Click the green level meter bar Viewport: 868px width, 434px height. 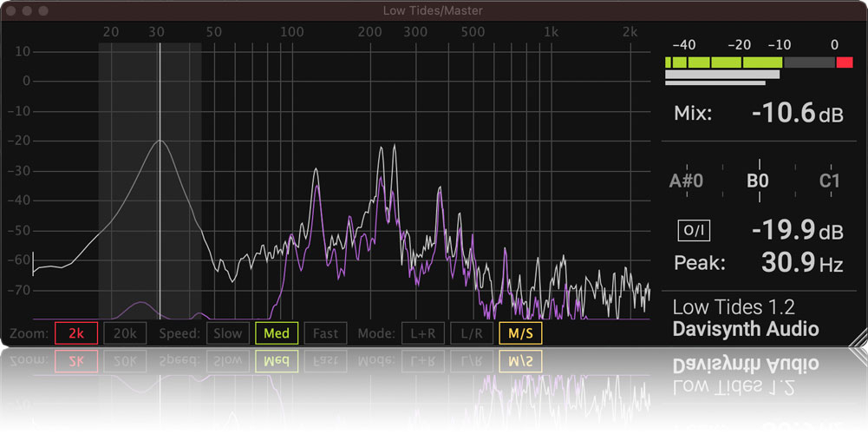[723, 62]
